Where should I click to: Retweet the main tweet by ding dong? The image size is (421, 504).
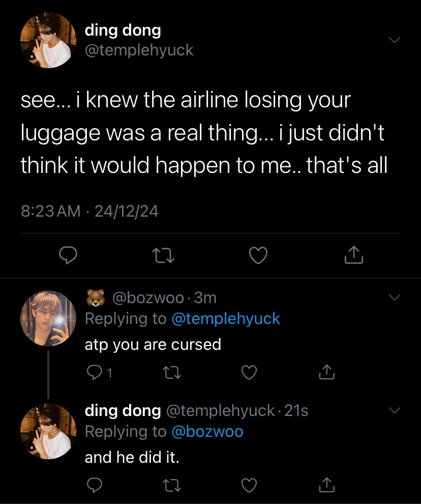click(163, 255)
